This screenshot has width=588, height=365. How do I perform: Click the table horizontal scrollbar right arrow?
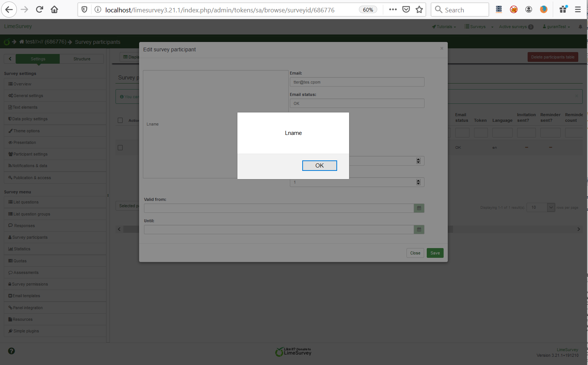tap(579, 229)
